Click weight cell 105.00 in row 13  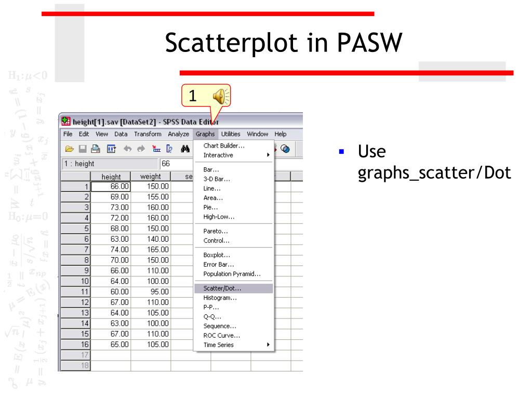click(151, 313)
